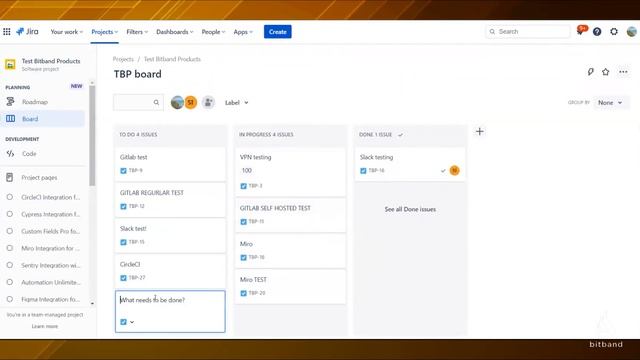
Task: Click the board search magnifier icon
Action: click(x=156, y=102)
